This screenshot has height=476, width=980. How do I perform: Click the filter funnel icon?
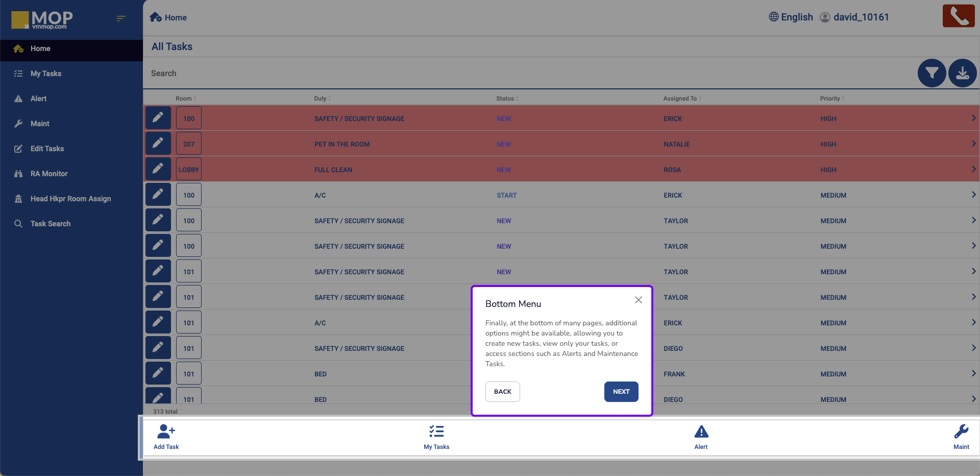coord(932,74)
